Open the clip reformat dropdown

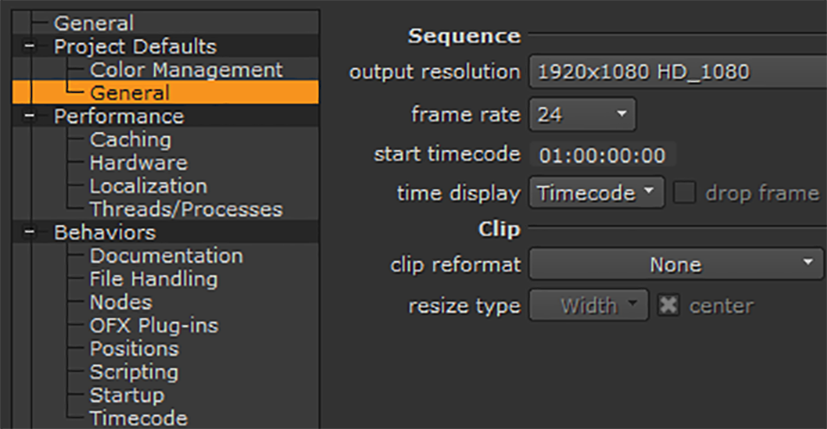pyautogui.click(x=675, y=265)
